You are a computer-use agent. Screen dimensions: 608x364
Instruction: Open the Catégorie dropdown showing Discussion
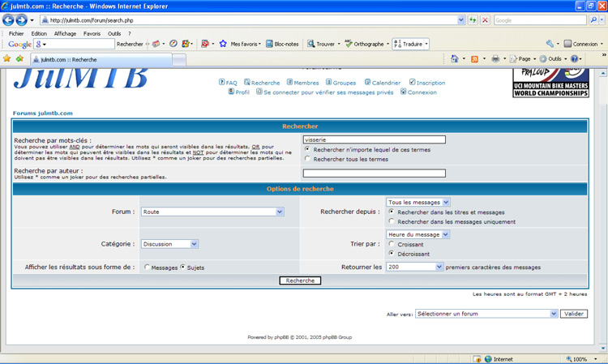point(169,244)
